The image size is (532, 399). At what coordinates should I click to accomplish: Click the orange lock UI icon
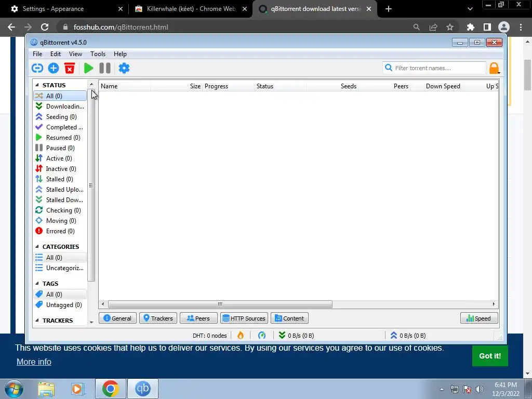[494, 68]
